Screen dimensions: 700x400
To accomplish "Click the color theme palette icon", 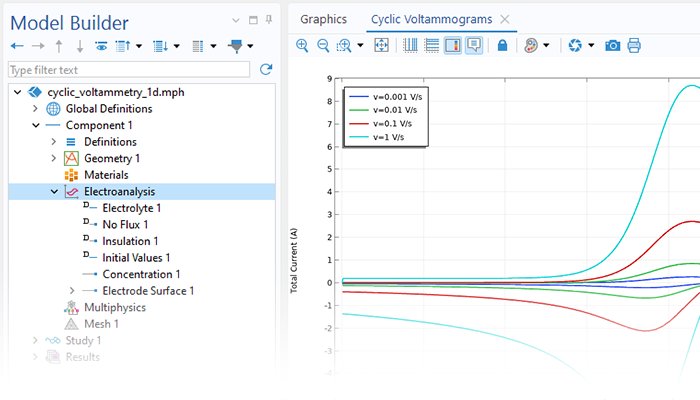I will (530, 45).
